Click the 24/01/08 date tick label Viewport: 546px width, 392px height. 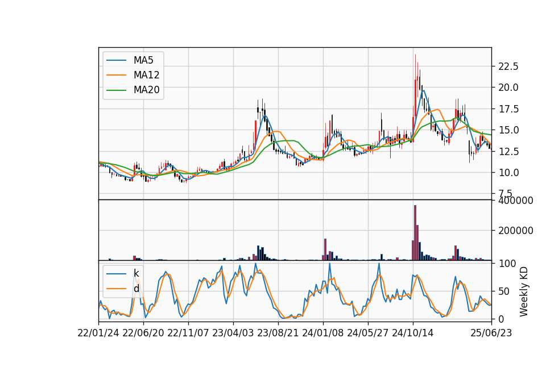click(323, 333)
